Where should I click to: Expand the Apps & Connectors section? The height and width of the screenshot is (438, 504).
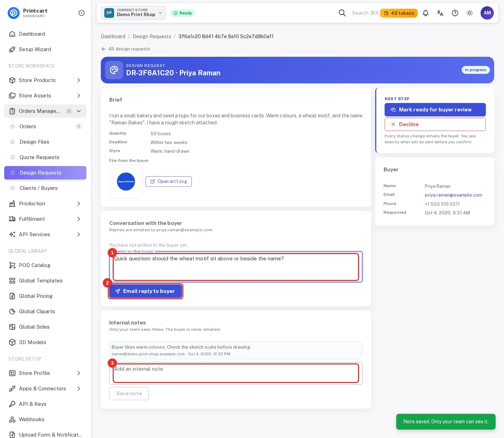pos(45,389)
